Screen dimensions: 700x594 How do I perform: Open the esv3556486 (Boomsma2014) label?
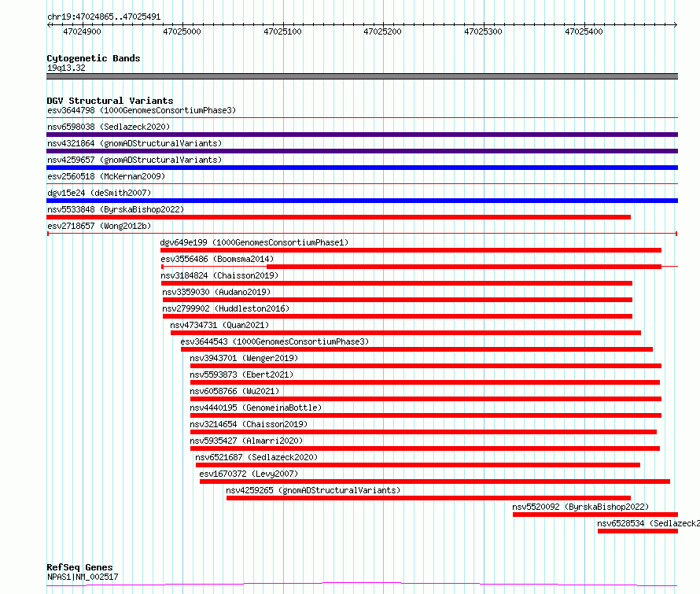[x=217, y=259]
